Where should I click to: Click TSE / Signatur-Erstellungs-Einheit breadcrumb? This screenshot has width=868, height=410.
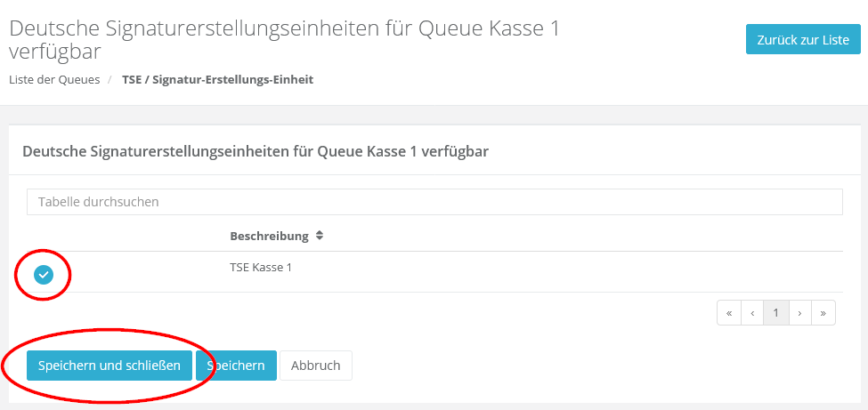click(x=217, y=79)
